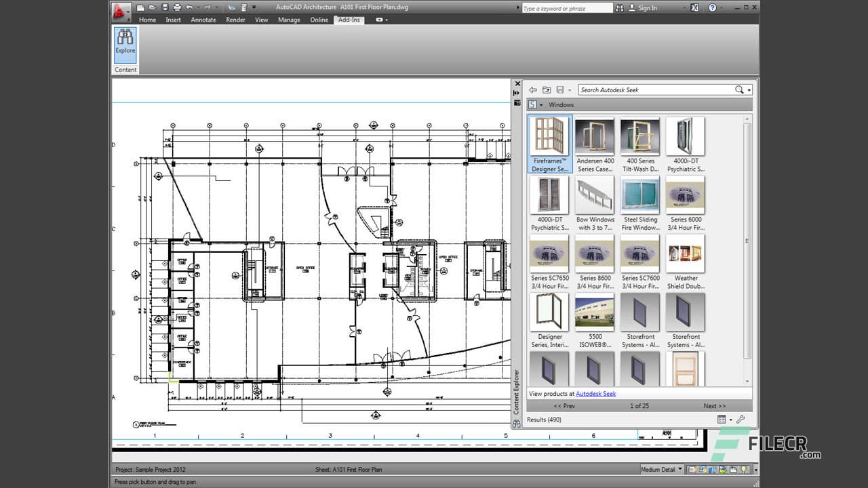Click the Undo icon in Quick Access toolbar
Viewport: 868px width, 488px height.
189,7
